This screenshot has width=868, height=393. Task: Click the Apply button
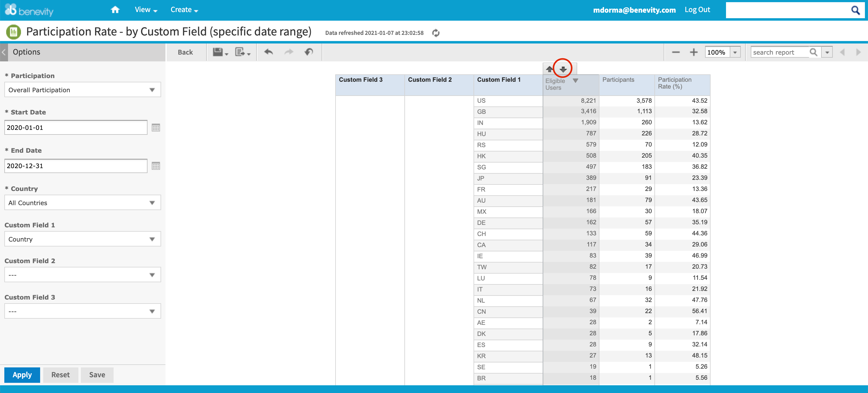pyautogui.click(x=22, y=375)
